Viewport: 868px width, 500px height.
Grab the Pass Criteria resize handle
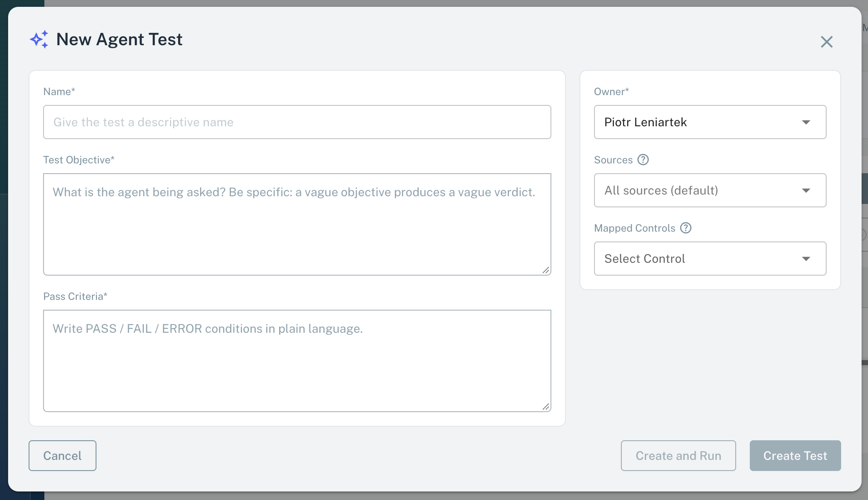pos(546,407)
